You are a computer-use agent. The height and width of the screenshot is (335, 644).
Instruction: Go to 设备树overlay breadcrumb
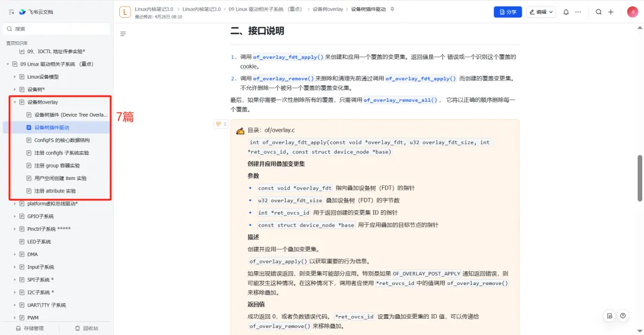[328, 9]
